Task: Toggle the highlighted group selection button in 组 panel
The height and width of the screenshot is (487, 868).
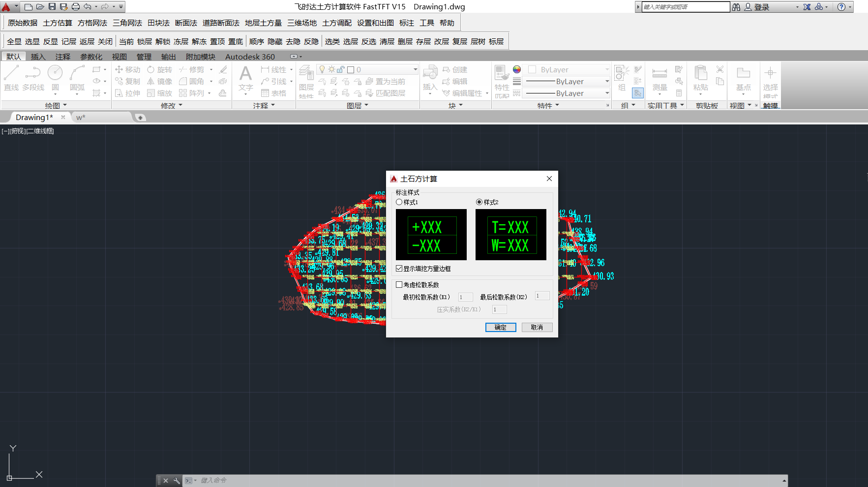Action: 638,93
